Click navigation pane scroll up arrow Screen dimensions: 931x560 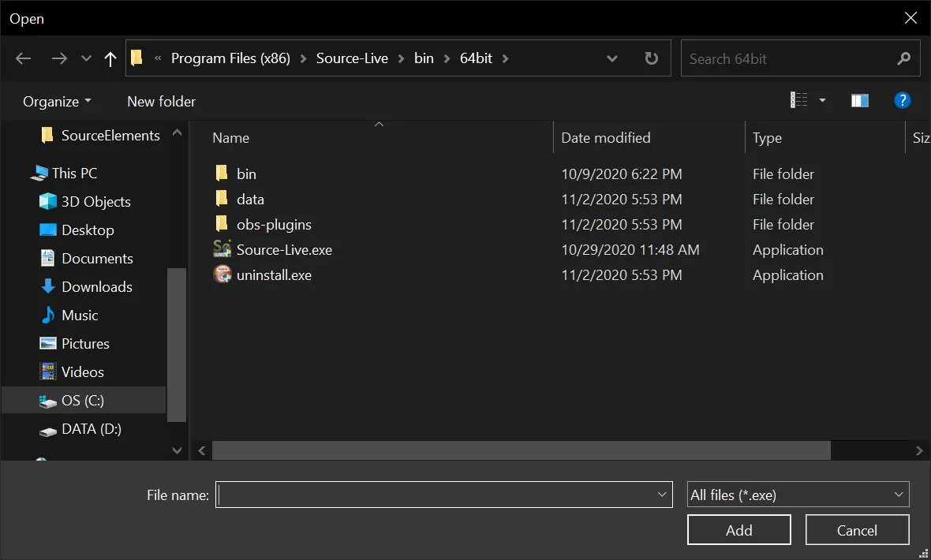(177, 133)
